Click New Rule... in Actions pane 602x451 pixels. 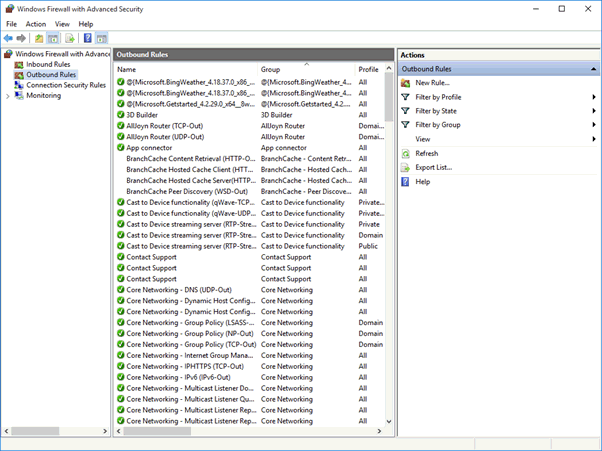coord(432,83)
